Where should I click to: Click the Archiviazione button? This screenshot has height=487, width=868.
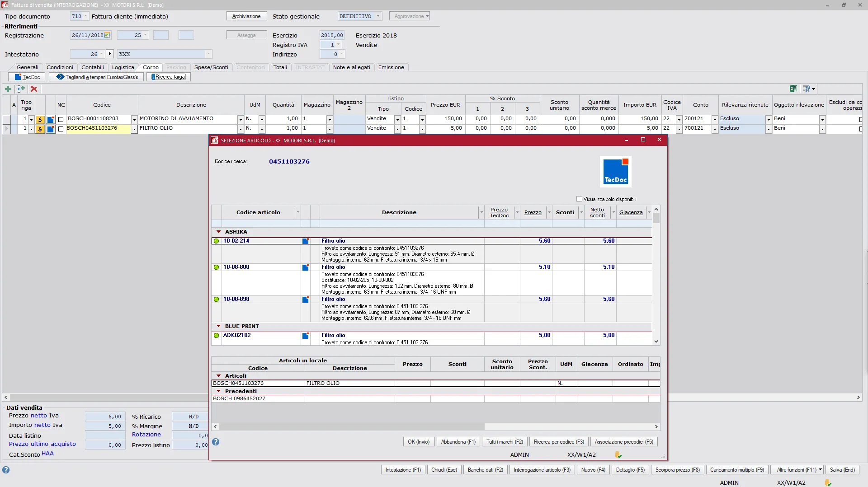click(246, 16)
